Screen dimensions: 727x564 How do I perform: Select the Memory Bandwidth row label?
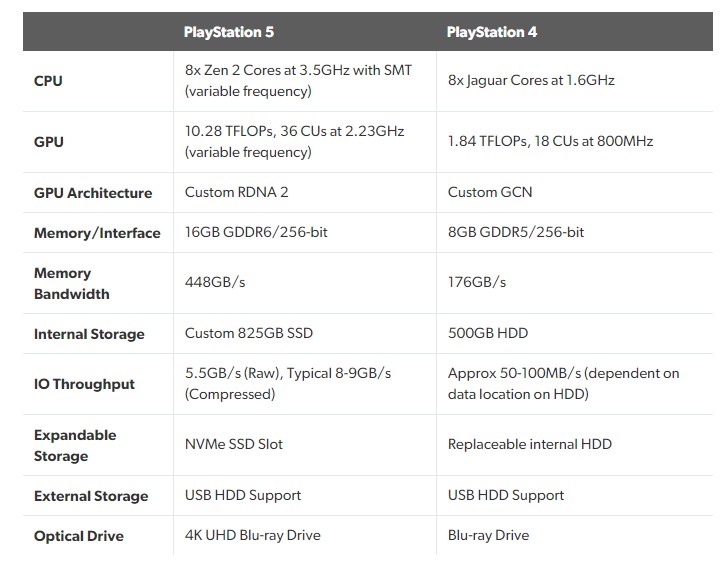pos(71,283)
